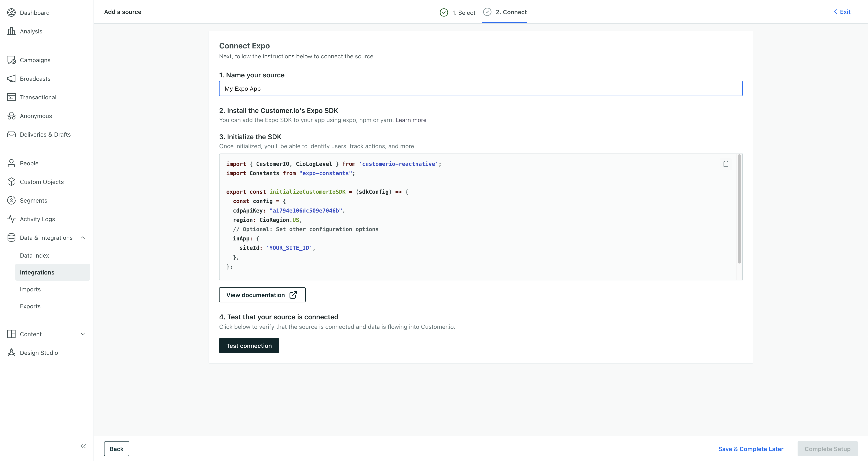The height and width of the screenshot is (461, 868).
Task: Click View documentation button
Action: tap(262, 295)
